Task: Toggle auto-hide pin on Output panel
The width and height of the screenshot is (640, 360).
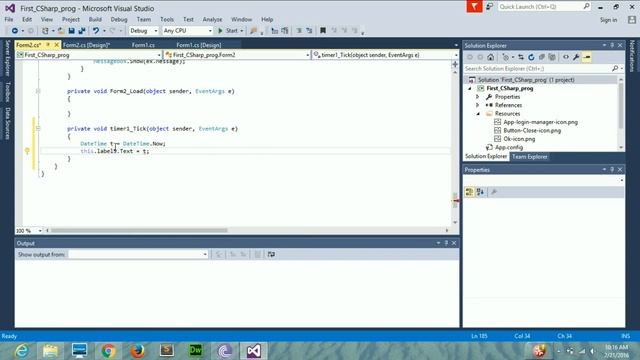Action: (x=446, y=243)
